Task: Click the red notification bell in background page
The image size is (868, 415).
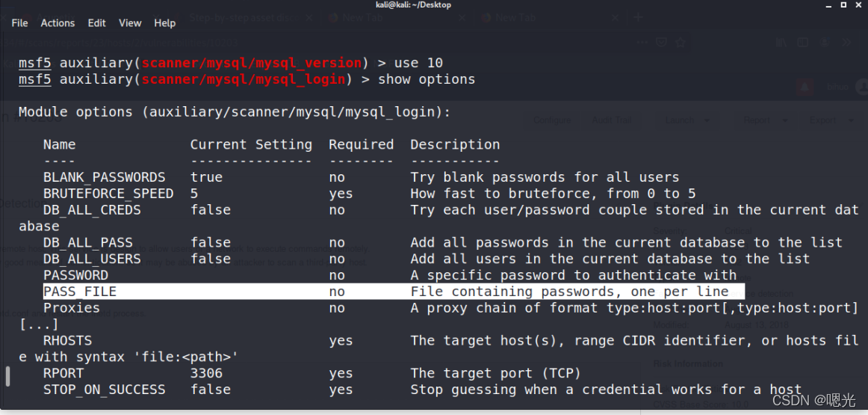Action: [x=805, y=87]
